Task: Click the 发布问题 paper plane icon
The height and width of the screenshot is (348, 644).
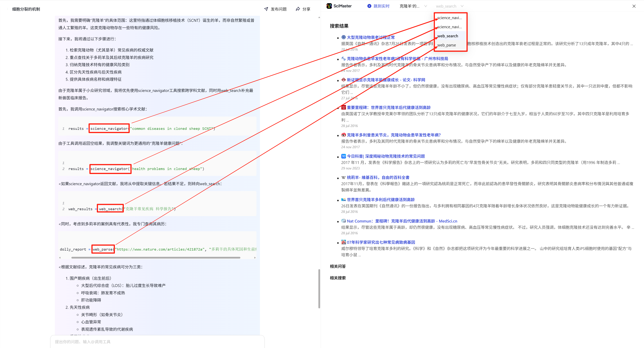Action: [x=266, y=9]
